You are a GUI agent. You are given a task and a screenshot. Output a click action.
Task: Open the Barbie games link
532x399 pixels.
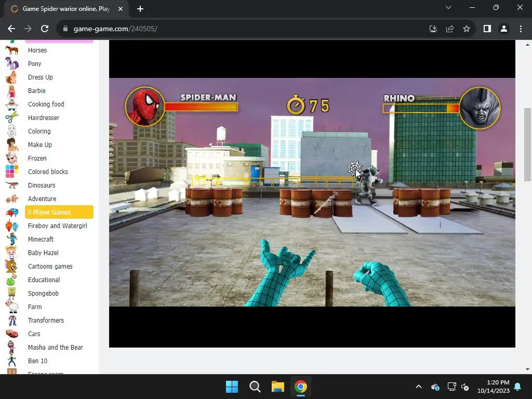[x=37, y=90]
